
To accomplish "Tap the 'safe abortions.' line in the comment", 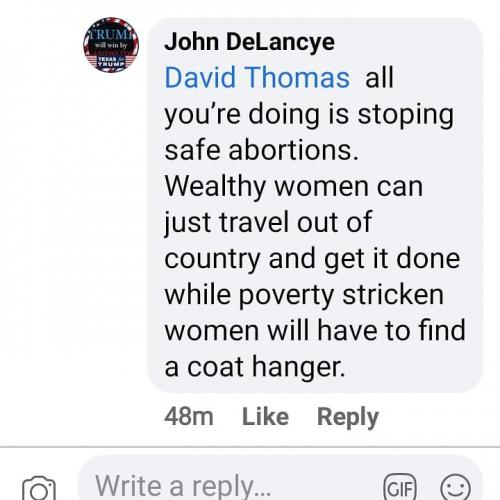I will [x=261, y=150].
